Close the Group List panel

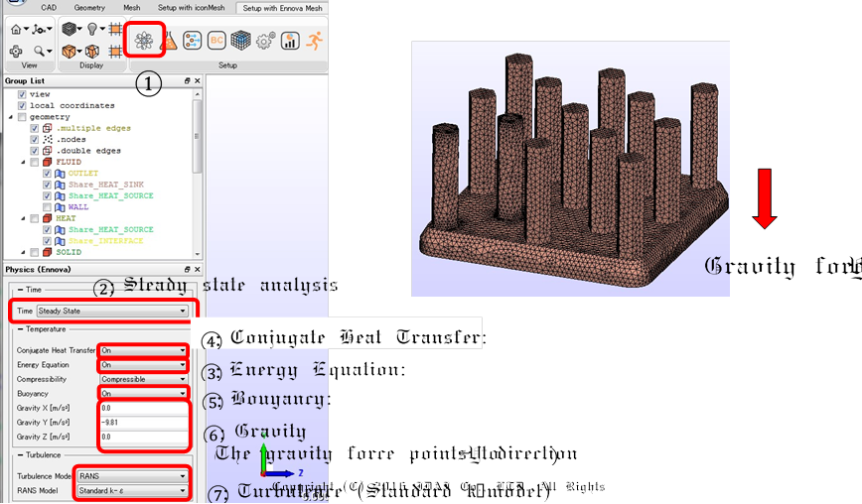(x=197, y=80)
